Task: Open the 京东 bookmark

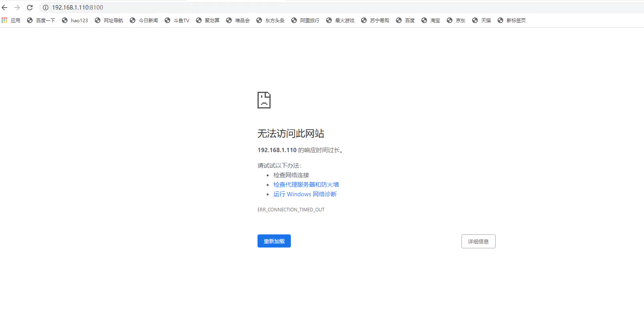Action: tap(456, 20)
